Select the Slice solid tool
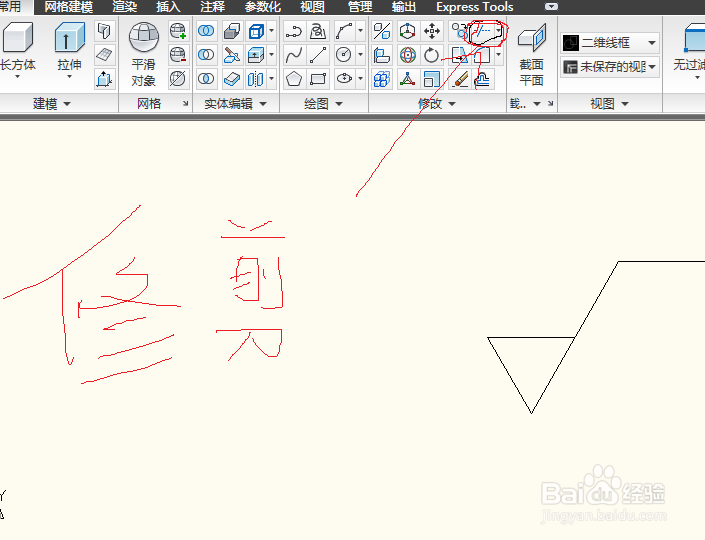The height and width of the screenshot is (540, 705). coord(232,55)
